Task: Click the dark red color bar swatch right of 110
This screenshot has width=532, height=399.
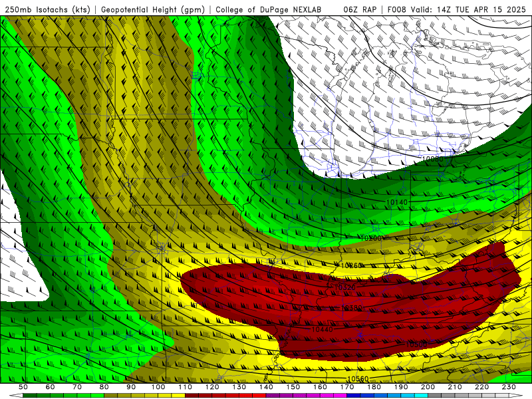Action: 192,395
